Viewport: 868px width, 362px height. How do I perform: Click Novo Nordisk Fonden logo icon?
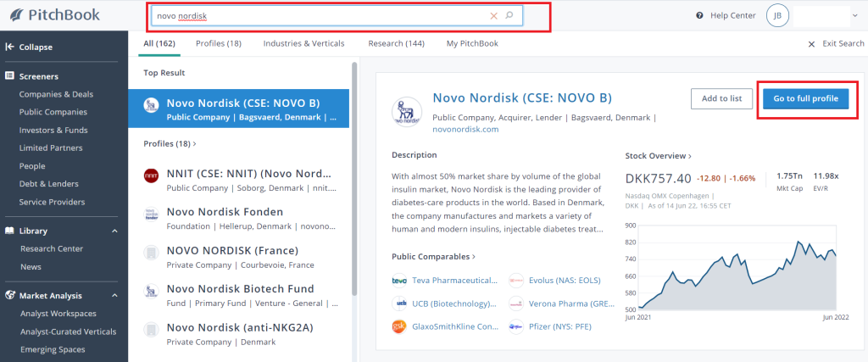click(151, 214)
